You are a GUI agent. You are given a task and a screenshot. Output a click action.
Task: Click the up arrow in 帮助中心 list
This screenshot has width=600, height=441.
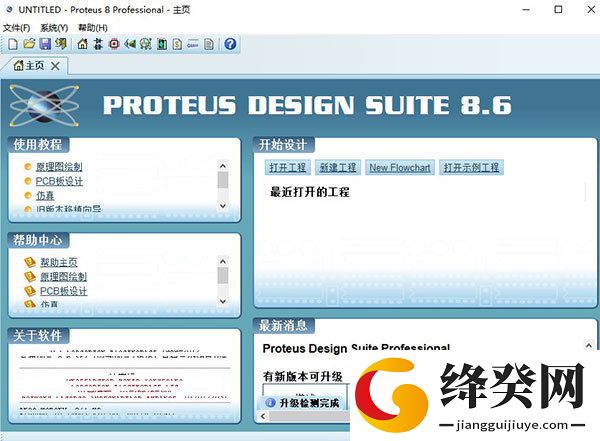pyautogui.click(x=223, y=261)
